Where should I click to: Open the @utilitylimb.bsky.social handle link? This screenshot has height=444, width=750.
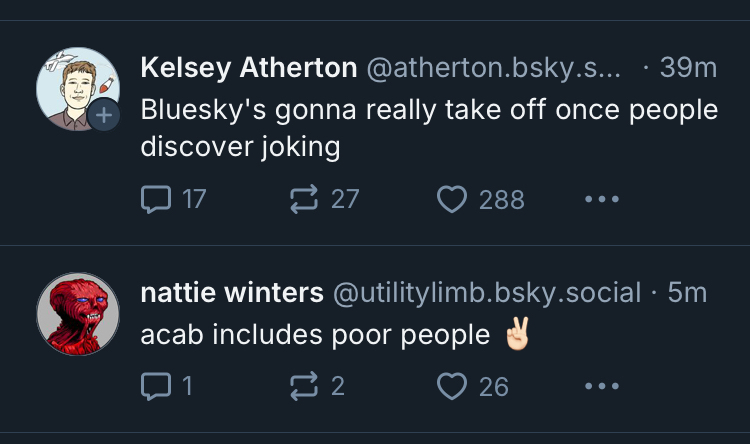(x=486, y=292)
